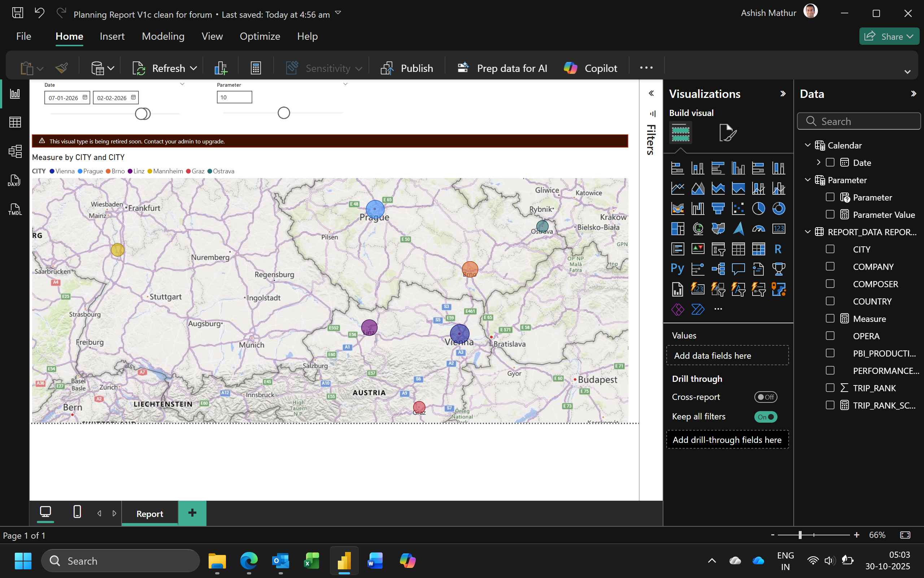Select the Funnel chart visual icon
This screenshot has width=924, height=578.
(x=718, y=208)
